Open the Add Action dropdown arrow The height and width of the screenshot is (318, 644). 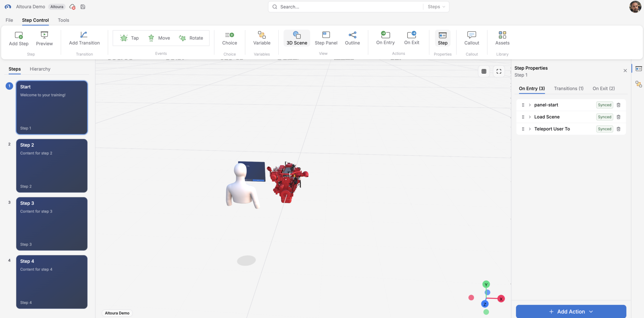coord(591,311)
